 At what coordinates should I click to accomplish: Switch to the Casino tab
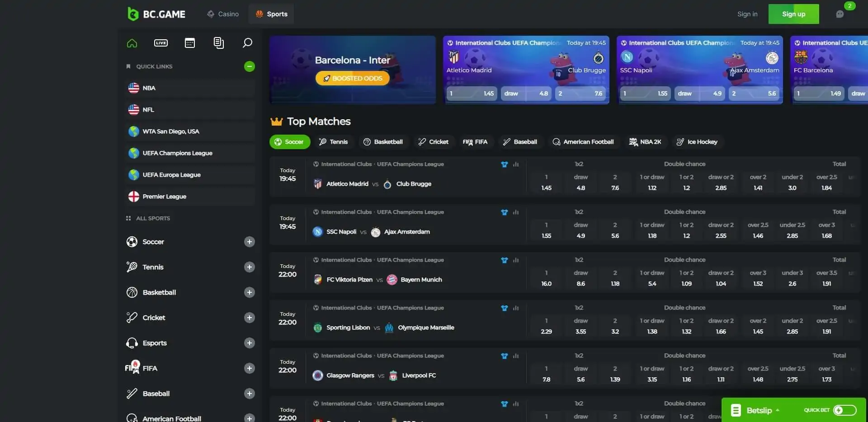(222, 14)
